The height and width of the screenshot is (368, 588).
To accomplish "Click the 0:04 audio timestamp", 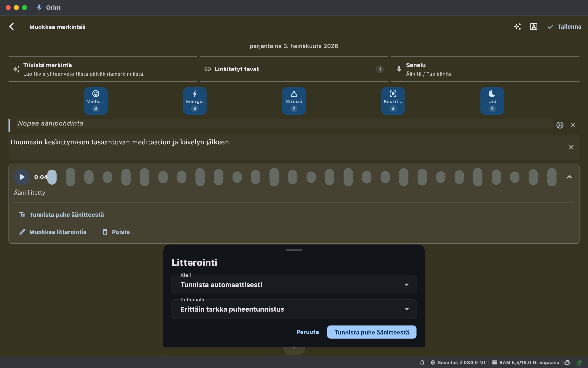I will tap(41, 177).
